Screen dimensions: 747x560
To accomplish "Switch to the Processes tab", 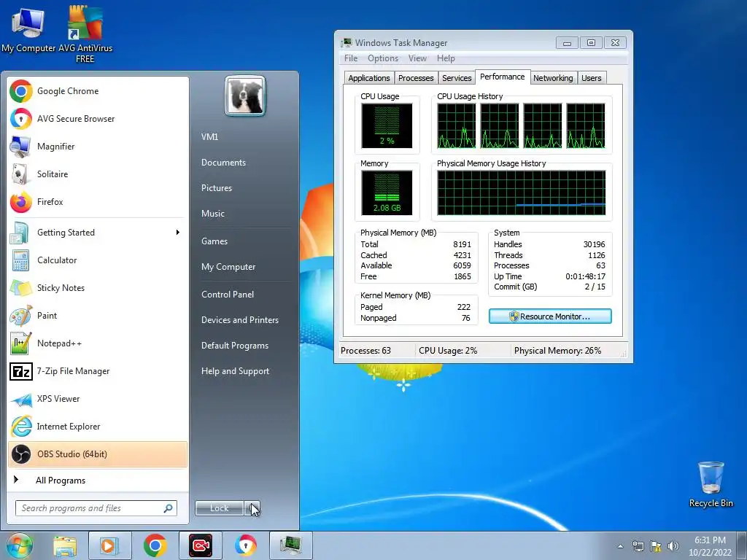I will point(416,78).
